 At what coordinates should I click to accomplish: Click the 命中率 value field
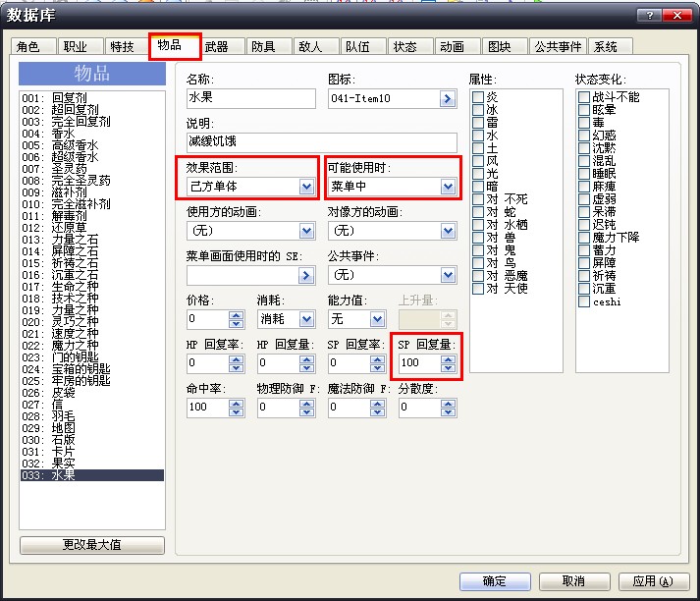pos(207,408)
